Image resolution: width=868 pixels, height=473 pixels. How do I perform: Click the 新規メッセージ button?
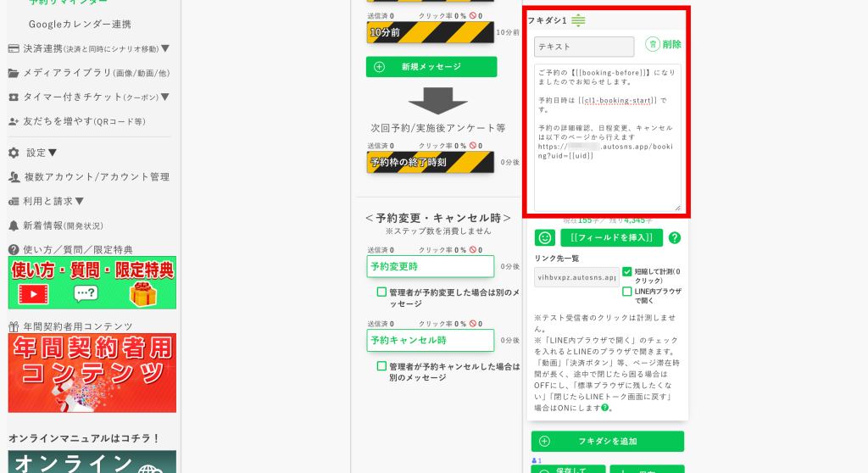coord(431,66)
